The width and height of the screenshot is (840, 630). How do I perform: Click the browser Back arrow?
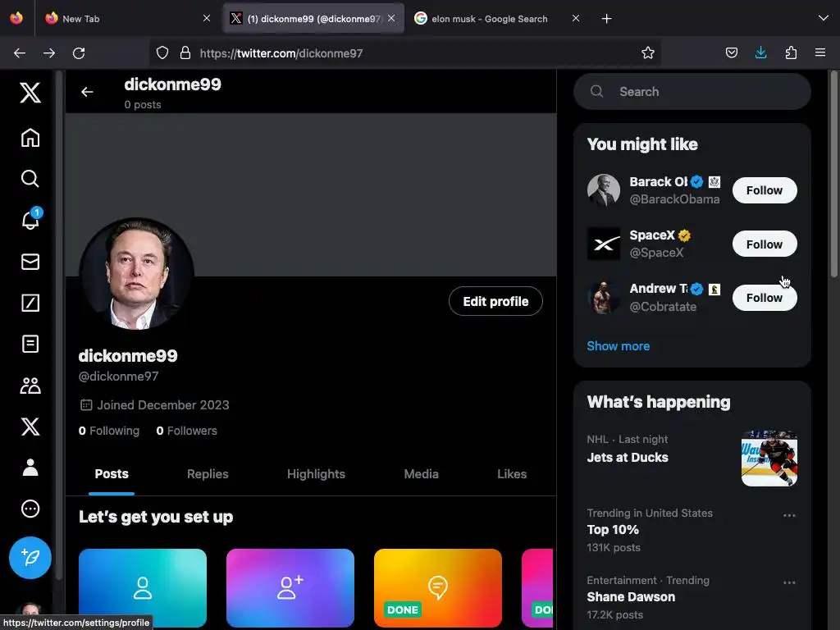(20, 53)
